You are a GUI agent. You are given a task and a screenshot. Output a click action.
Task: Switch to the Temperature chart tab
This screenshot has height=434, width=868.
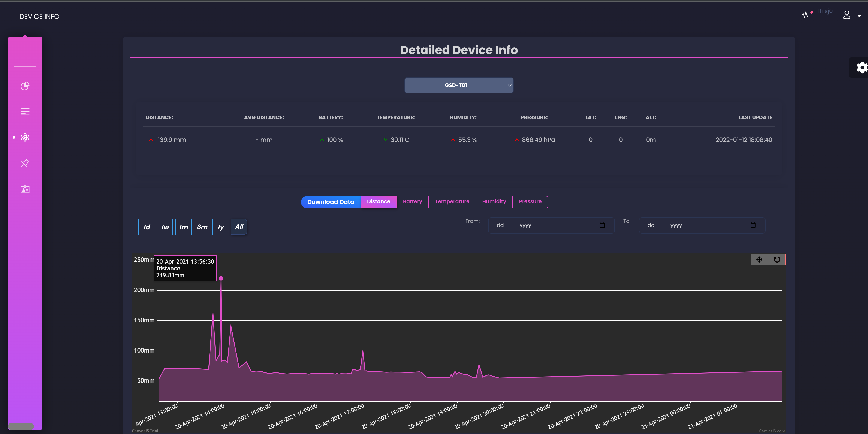(452, 202)
